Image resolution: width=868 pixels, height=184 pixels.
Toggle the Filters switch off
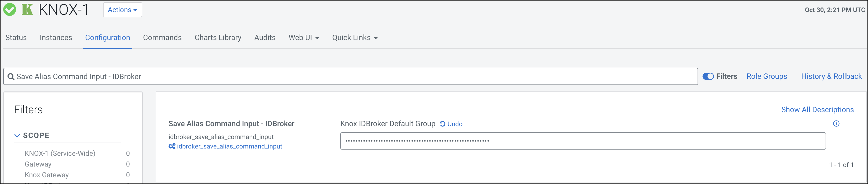click(x=708, y=76)
